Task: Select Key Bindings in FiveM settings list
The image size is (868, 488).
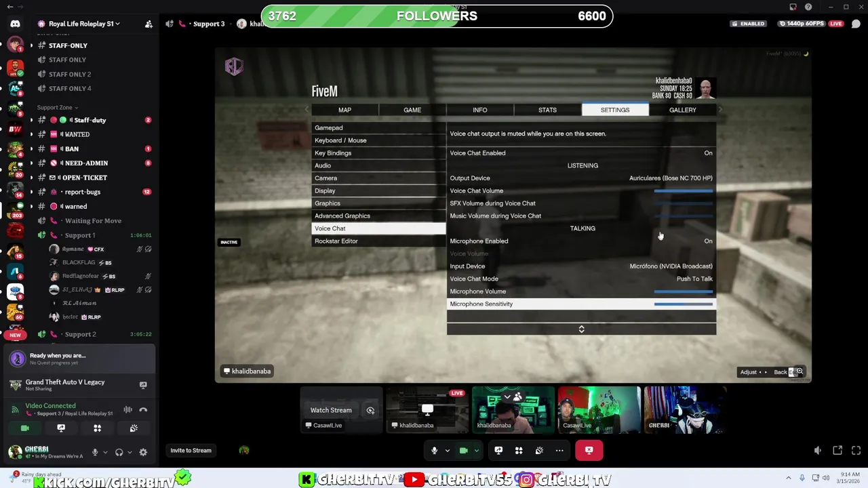Action: pyautogui.click(x=378, y=153)
